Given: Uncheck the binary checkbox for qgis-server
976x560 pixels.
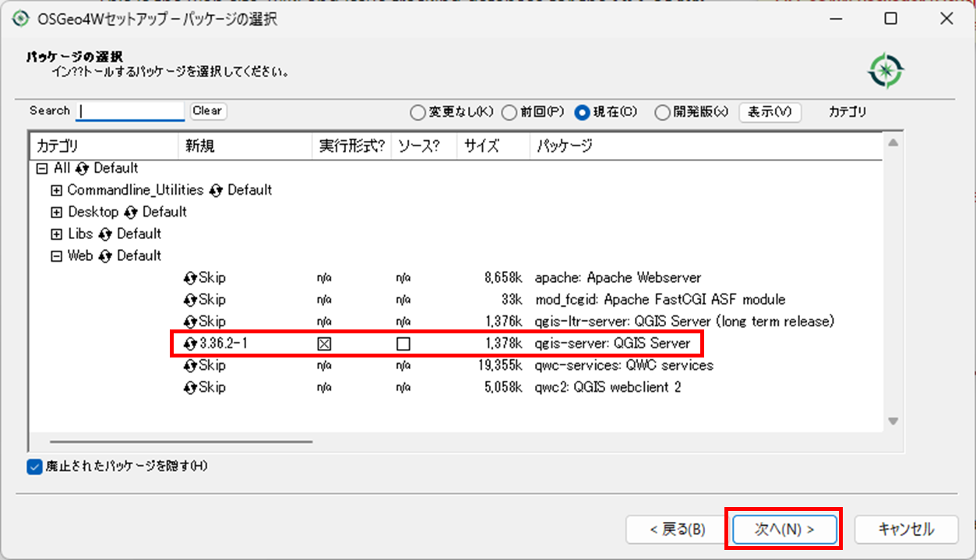Looking at the screenshot, I should point(324,343).
